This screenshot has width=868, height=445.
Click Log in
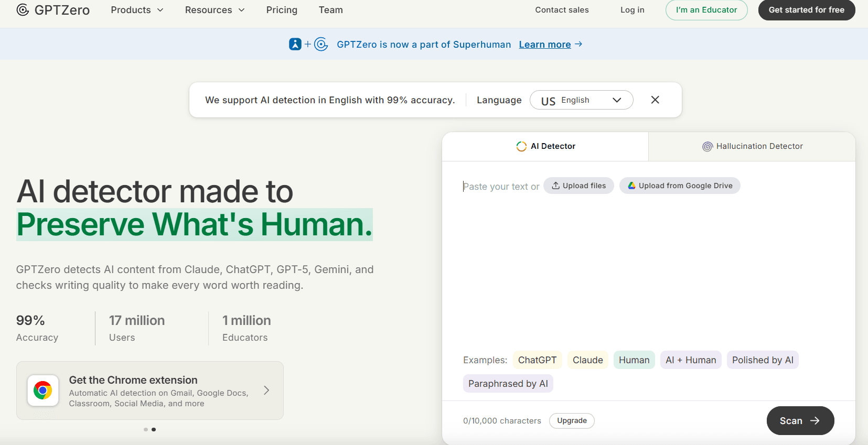[632, 10]
